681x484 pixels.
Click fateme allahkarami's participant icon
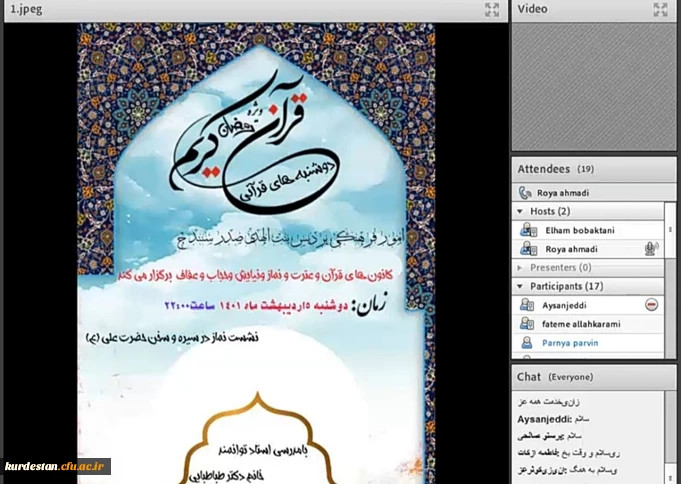tap(527, 324)
